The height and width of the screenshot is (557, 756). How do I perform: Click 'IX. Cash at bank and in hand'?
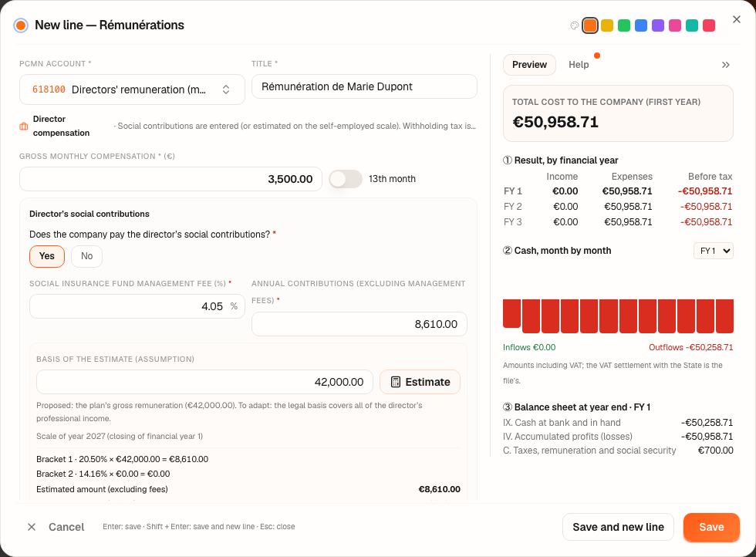tap(562, 423)
